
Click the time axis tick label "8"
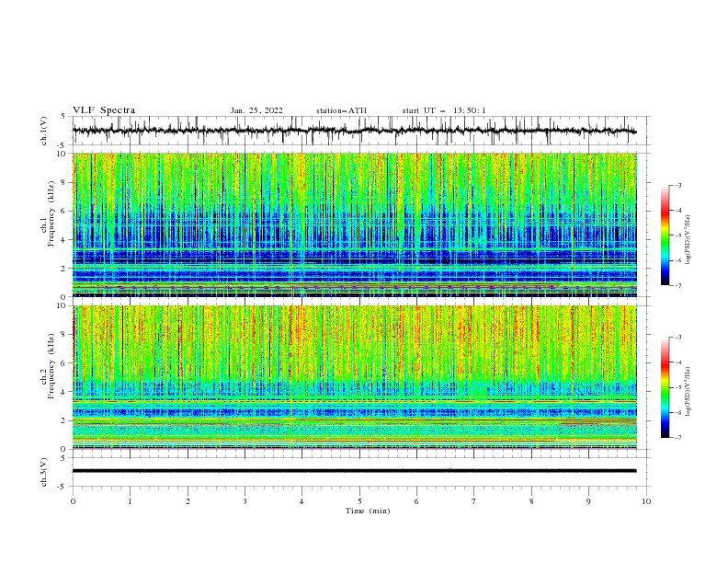coord(531,501)
